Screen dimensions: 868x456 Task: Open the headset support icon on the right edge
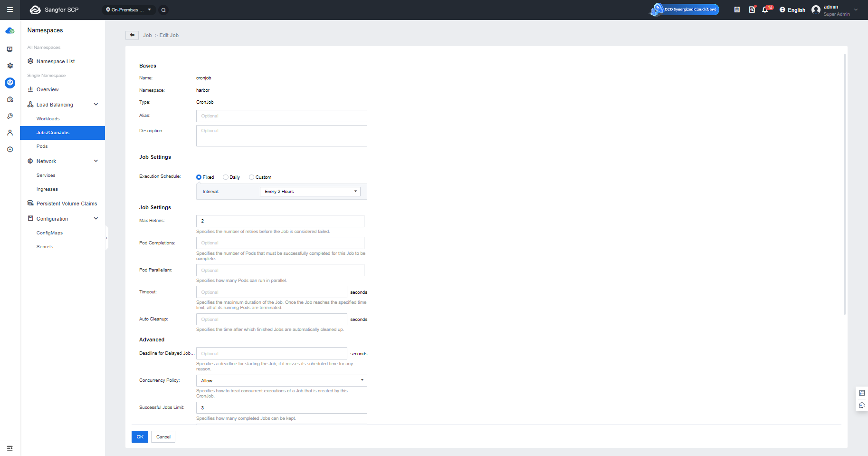pos(862,406)
